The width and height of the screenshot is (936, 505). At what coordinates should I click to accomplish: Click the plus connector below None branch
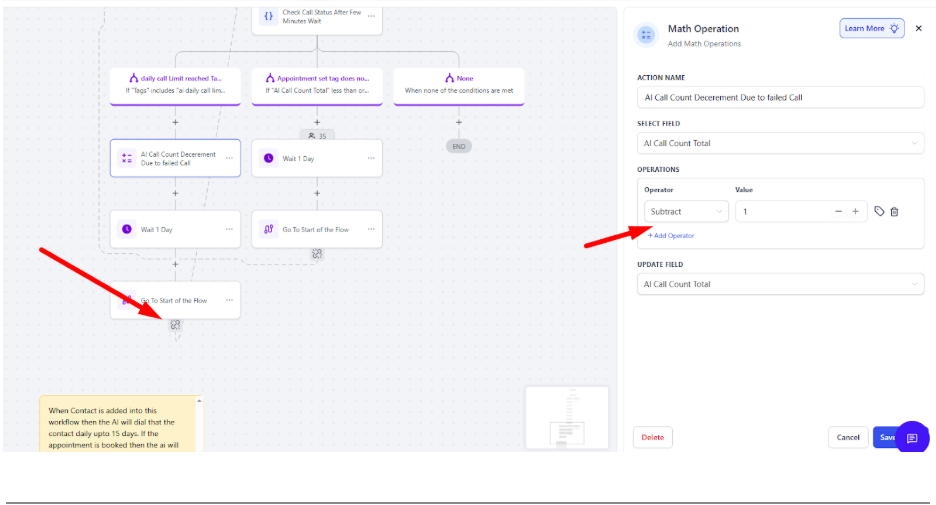coord(459,122)
